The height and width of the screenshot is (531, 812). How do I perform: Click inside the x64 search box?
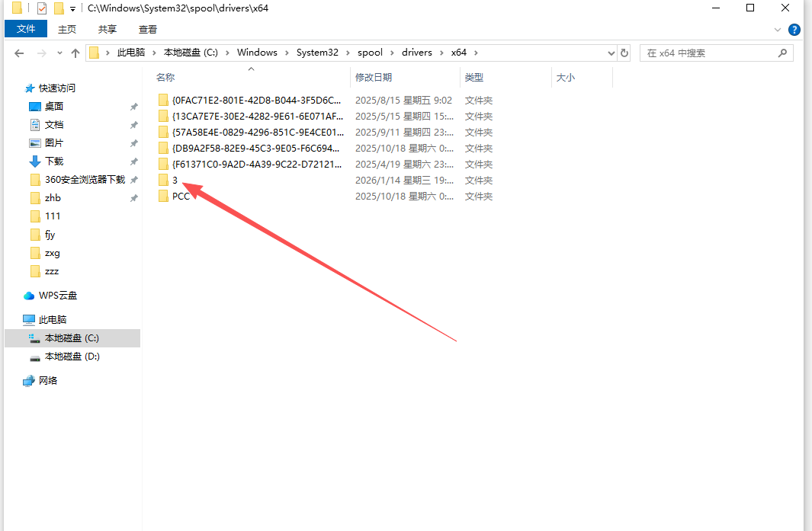point(701,53)
